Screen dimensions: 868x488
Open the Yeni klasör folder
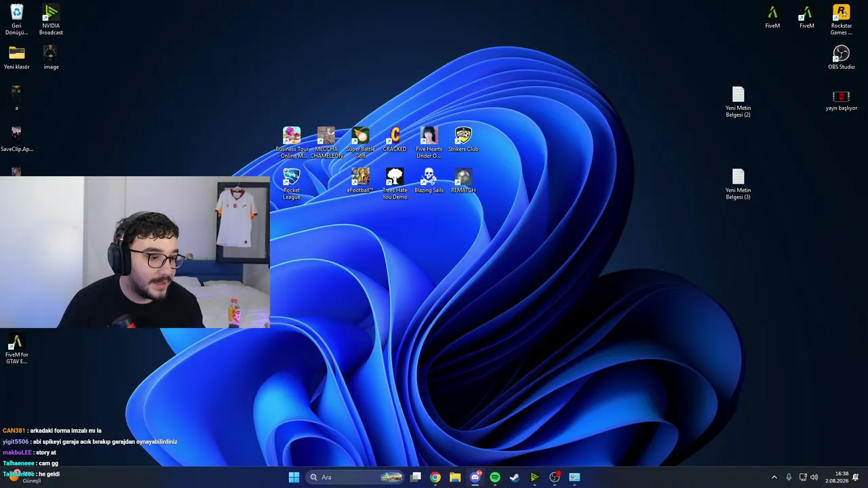click(x=16, y=58)
